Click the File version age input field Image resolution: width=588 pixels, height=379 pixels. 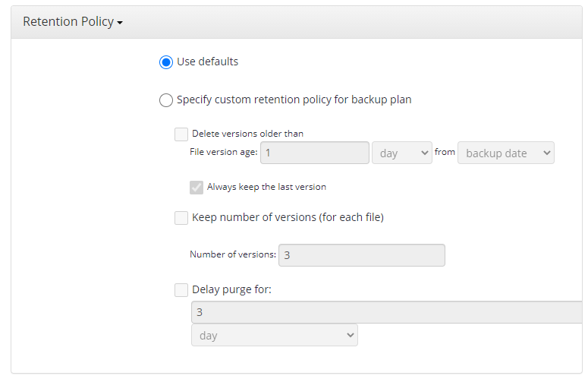[x=315, y=153]
